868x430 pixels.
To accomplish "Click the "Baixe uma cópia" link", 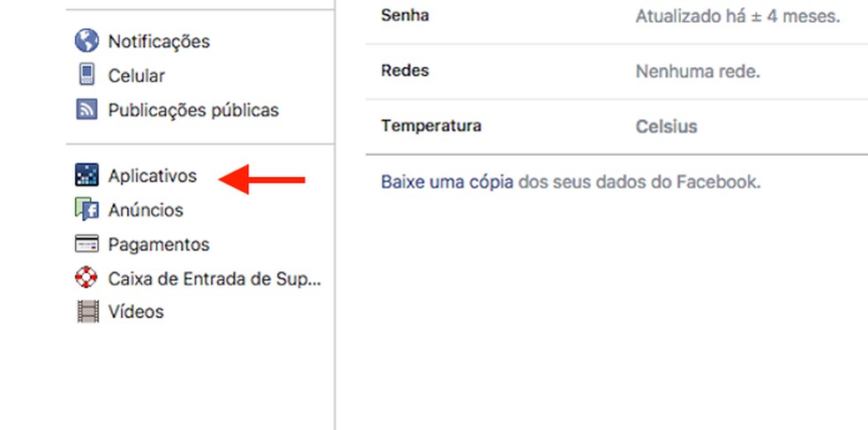I will [x=447, y=182].
